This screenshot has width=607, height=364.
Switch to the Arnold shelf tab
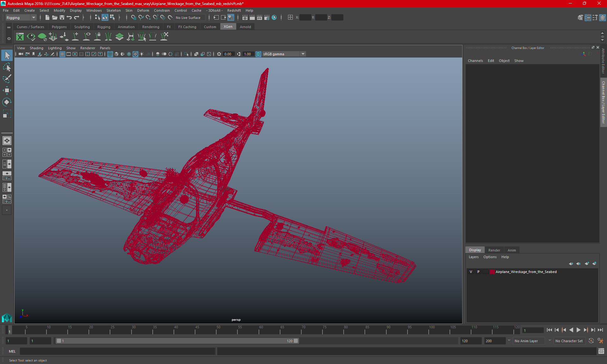(245, 27)
